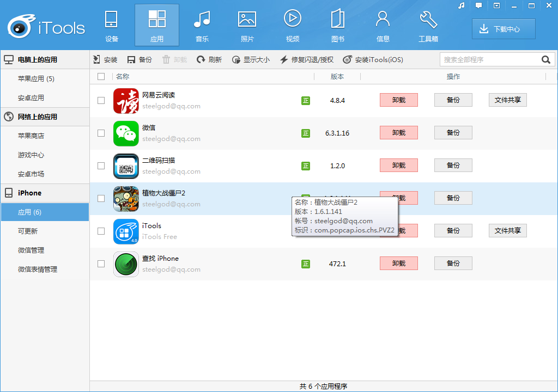Click 安装iTools(iOS) in the toolbar
The height and width of the screenshot is (392, 558).
pos(373,60)
